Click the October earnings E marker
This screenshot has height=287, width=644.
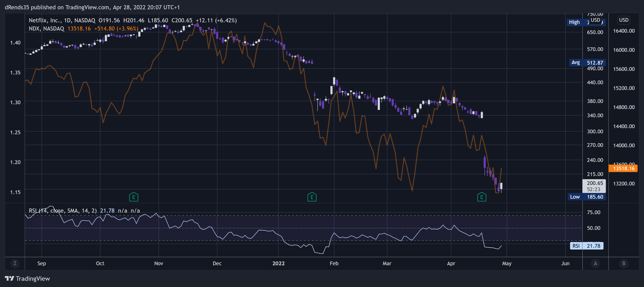click(x=134, y=197)
